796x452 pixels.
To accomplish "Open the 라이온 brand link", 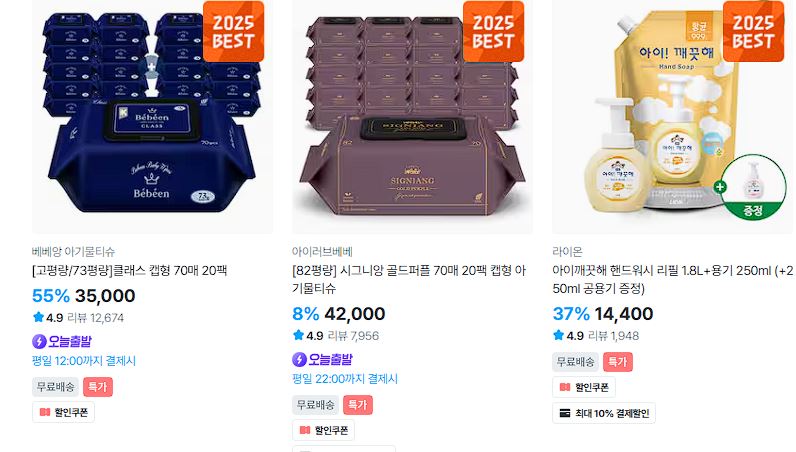I will coord(567,251).
